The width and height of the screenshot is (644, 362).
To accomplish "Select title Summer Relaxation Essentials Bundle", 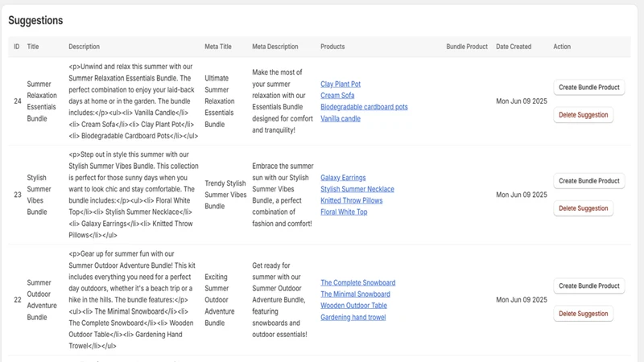I will coord(42,101).
